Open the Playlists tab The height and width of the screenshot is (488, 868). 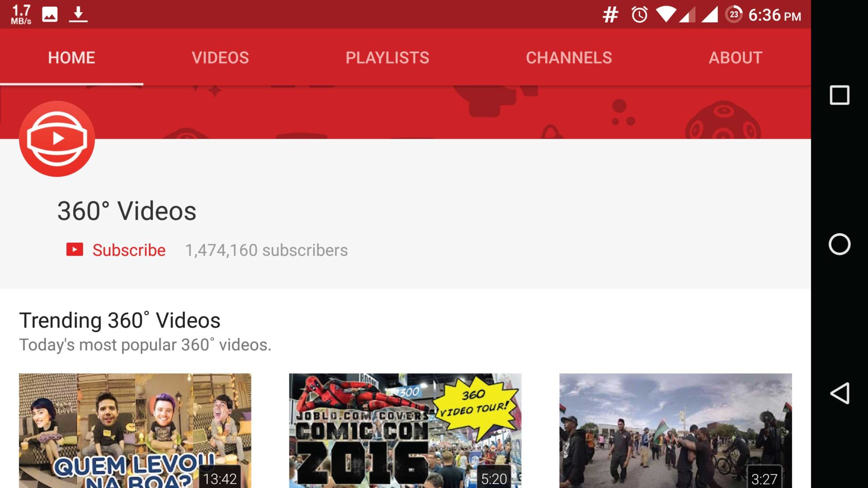387,57
